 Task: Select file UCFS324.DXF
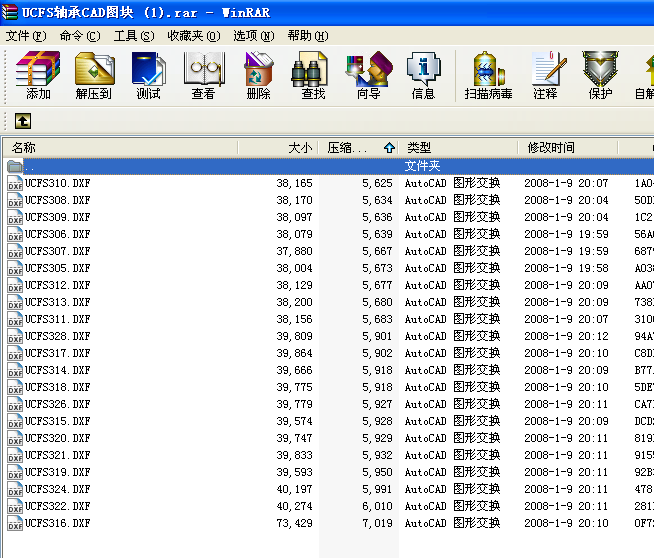(58, 489)
